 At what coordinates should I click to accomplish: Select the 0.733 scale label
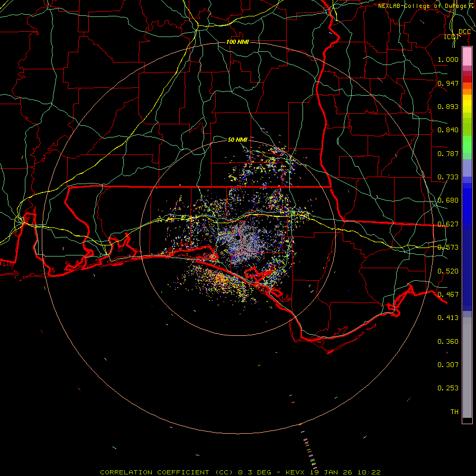[x=447, y=177]
